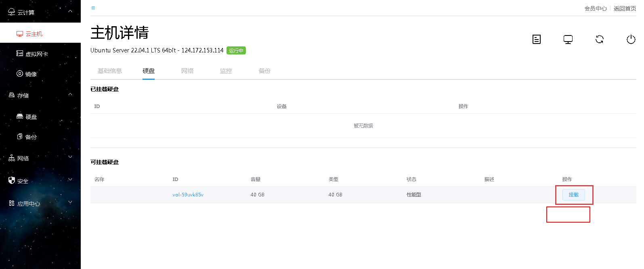Open 镜像 in the sidebar

[31, 74]
